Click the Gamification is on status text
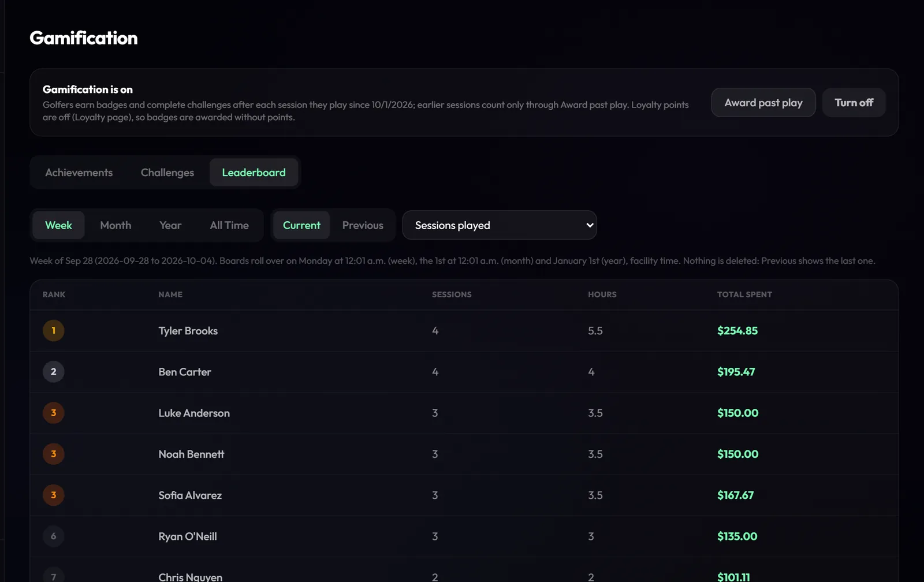Screen dimensions: 924x582 pyautogui.click(x=88, y=89)
